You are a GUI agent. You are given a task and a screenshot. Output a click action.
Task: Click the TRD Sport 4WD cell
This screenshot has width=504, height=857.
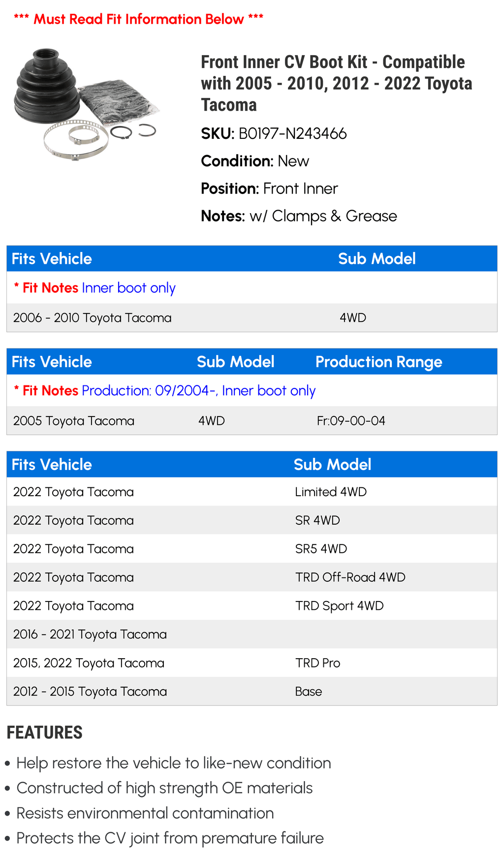(x=339, y=606)
